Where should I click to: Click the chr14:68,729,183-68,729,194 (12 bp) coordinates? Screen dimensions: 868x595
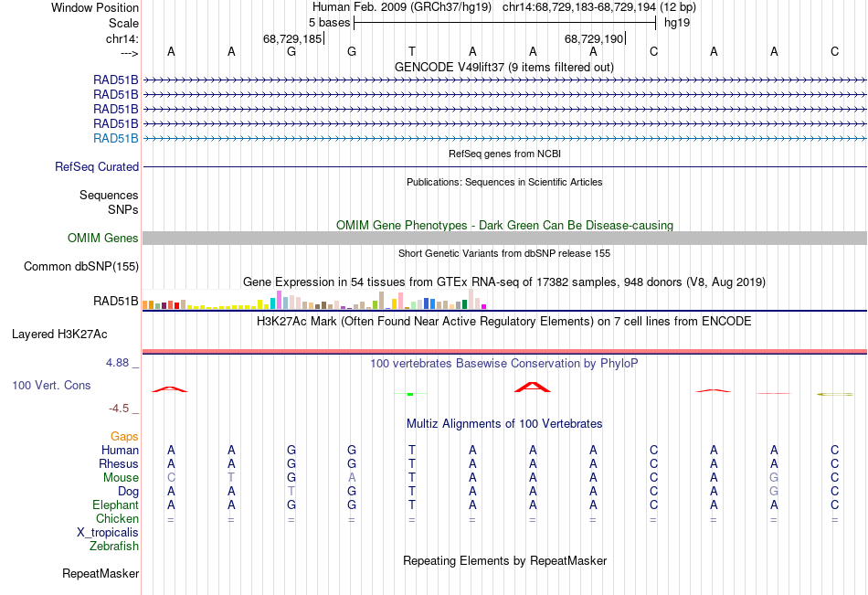coord(599,7)
